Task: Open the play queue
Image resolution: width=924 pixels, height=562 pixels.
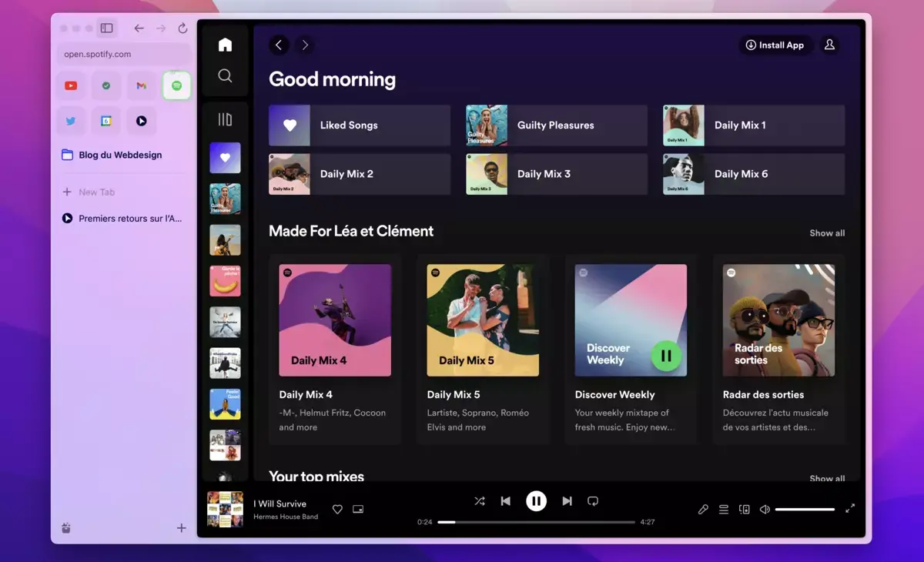Action: tap(724, 509)
